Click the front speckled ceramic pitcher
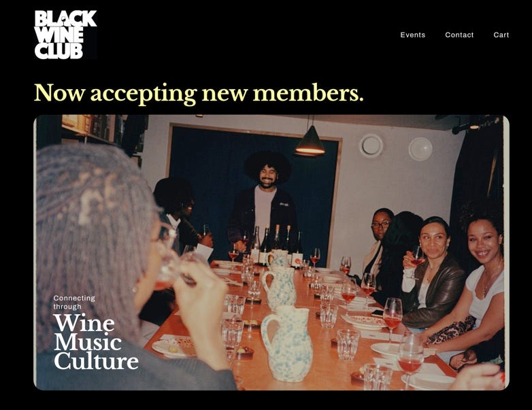The width and height of the screenshot is (532, 410). coord(287,343)
